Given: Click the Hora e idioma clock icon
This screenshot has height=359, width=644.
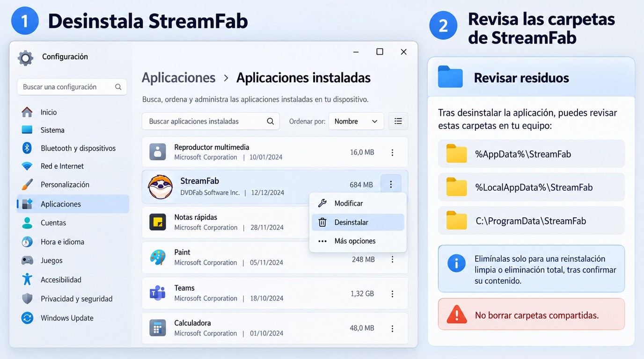Looking at the screenshot, I should pos(27,242).
